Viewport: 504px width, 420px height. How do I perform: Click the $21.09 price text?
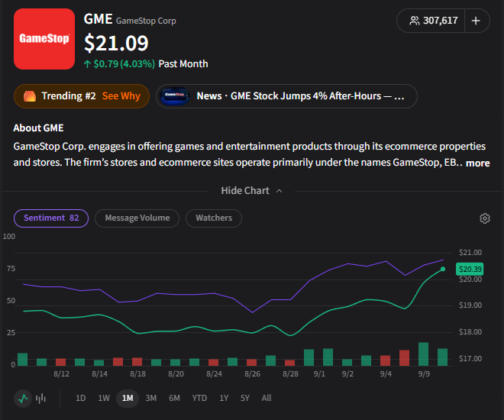click(x=116, y=43)
